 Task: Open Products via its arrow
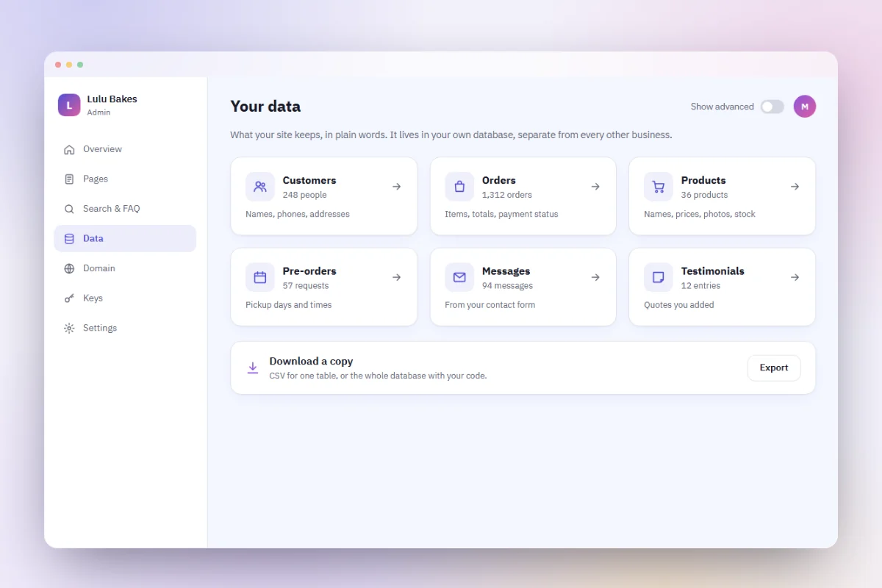coord(795,187)
